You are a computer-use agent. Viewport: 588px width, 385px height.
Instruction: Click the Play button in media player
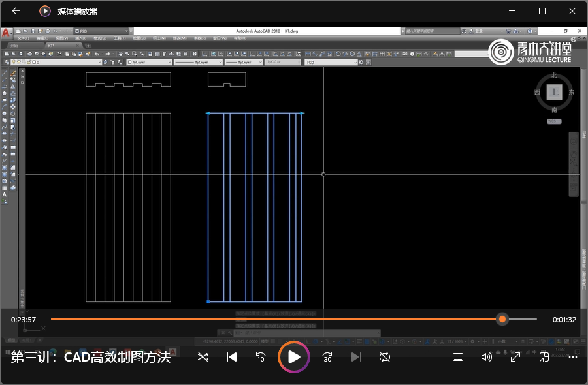(x=294, y=357)
